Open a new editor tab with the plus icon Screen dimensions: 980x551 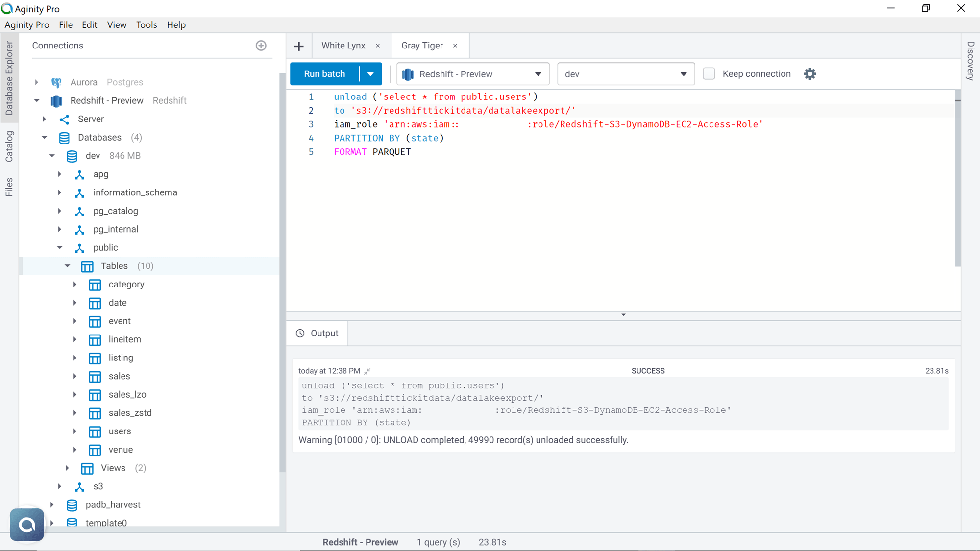pos(299,46)
